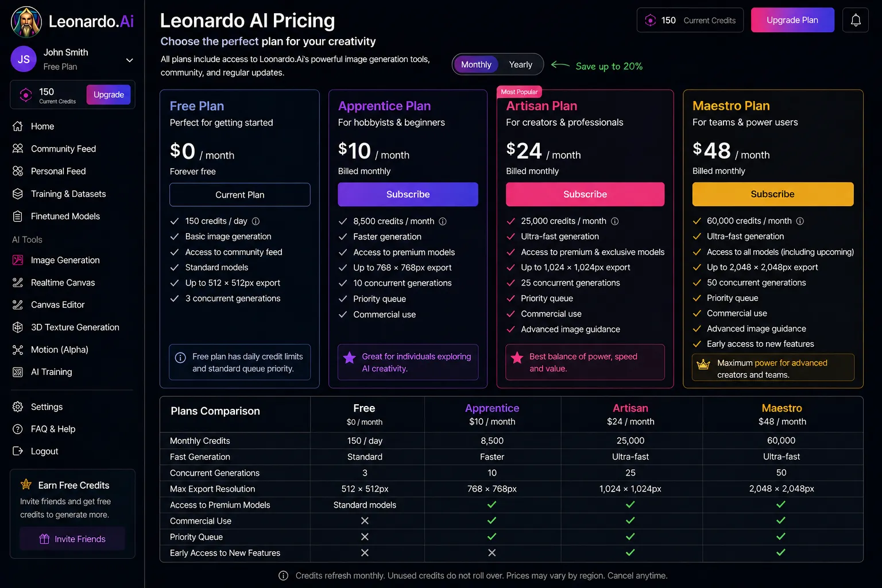
Task: Click the sidebar credits token icon
Action: click(26, 95)
